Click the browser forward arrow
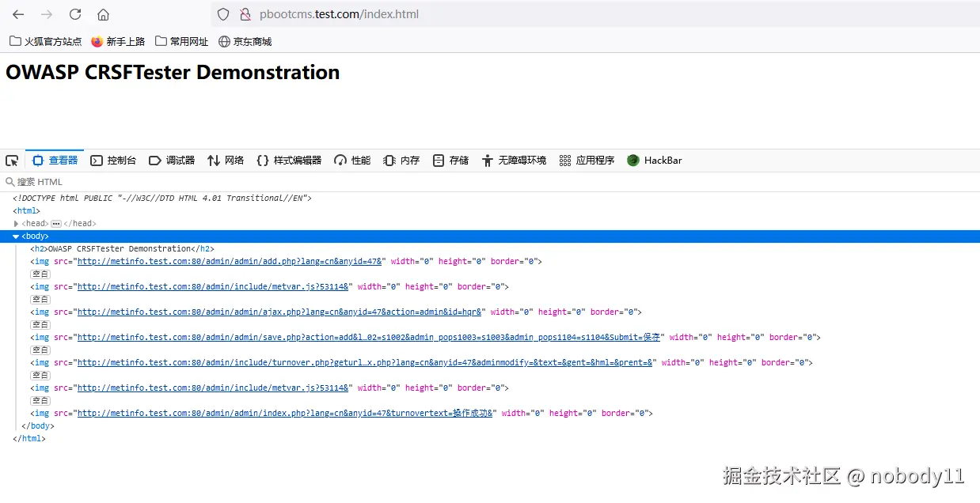980x503 pixels. (x=47, y=14)
